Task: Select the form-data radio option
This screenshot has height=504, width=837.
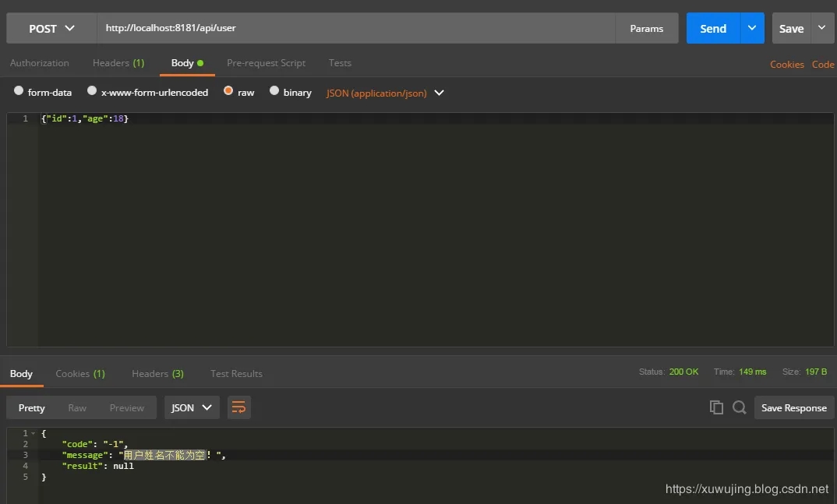Action: coord(19,91)
